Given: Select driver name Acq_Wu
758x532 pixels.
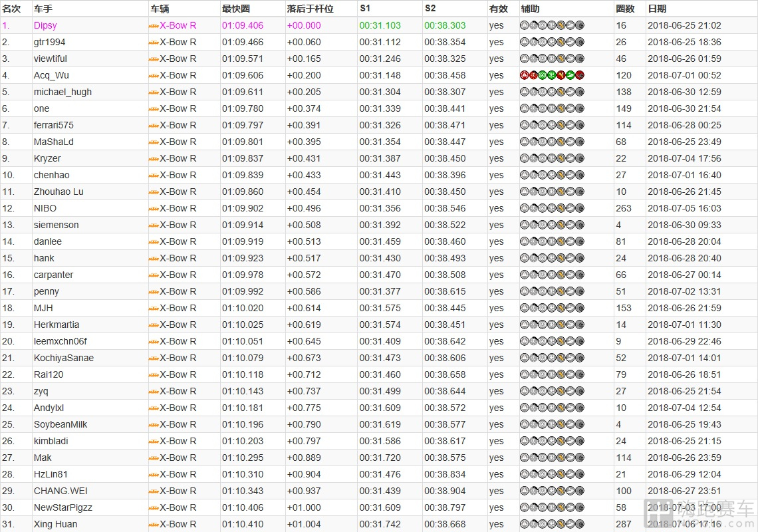Looking at the screenshot, I should tap(51, 75).
